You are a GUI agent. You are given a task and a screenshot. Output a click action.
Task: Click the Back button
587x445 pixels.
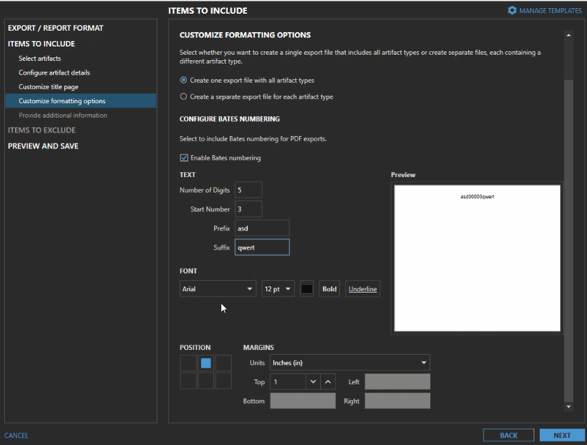(508, 435)
